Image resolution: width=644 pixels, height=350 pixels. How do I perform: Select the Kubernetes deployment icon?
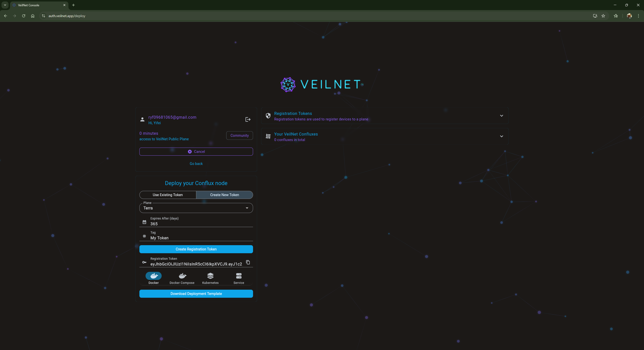210,276
